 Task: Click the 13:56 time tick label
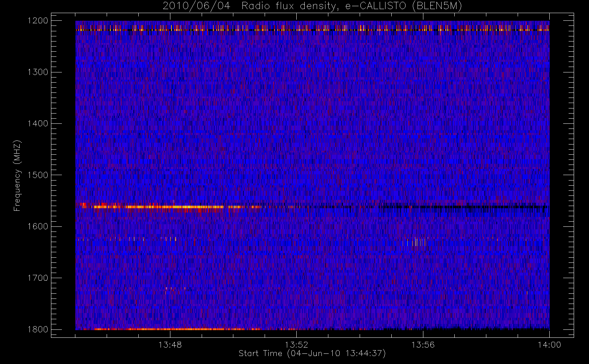[x=423, y=345]
